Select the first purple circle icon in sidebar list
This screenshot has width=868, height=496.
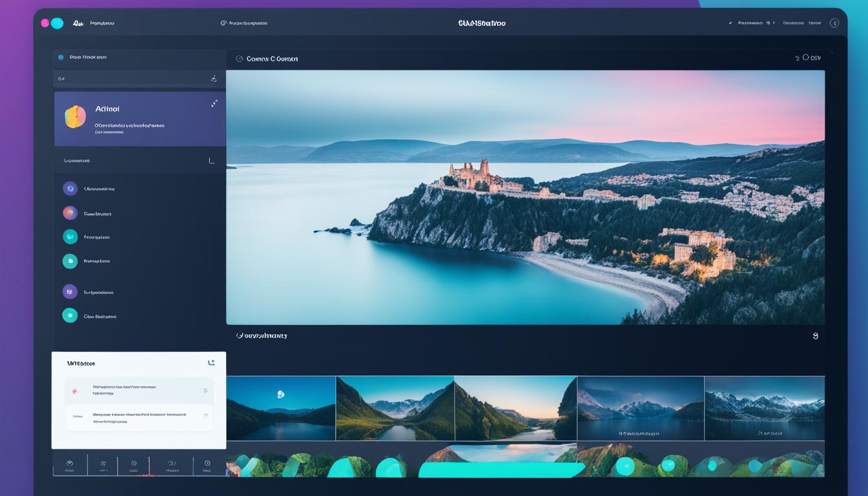coord(70,189)
